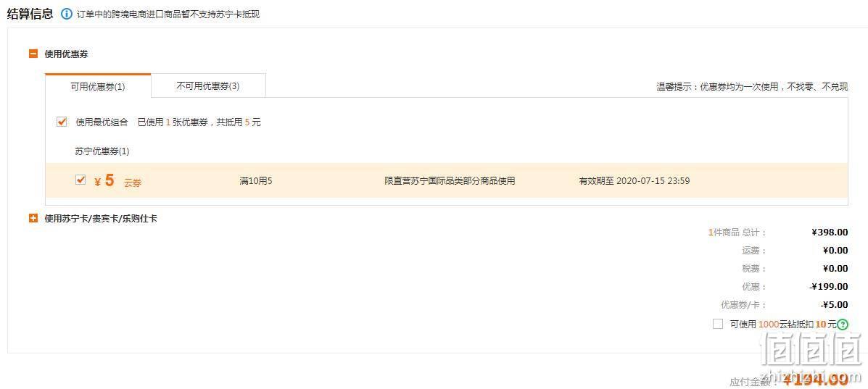Screen dimensions: 868x389
Task: Click the 应付金额 label
Action: 753,382
